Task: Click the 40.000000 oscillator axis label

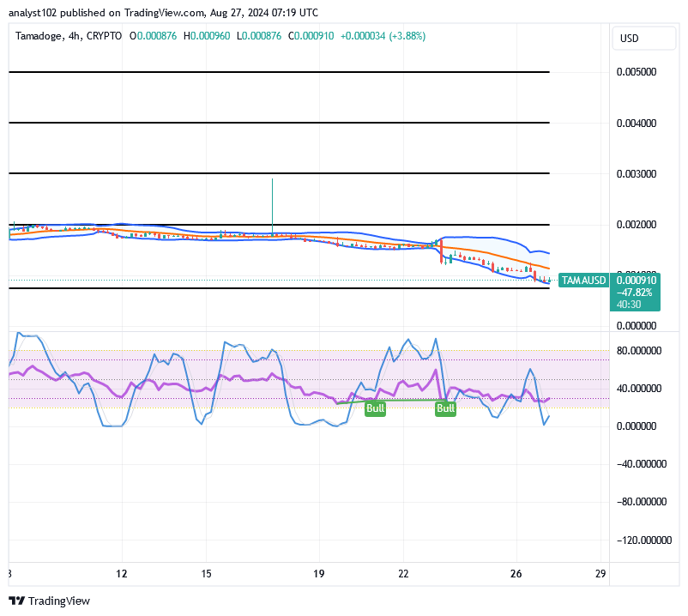Action: pyautogui.click(x=639, y=389)
